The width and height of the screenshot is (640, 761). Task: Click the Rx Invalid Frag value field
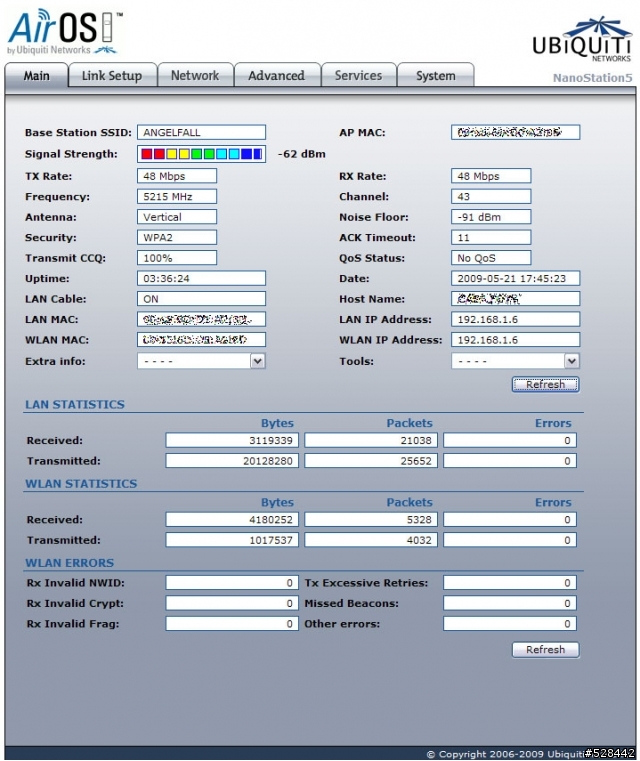(x=232, y=624)
